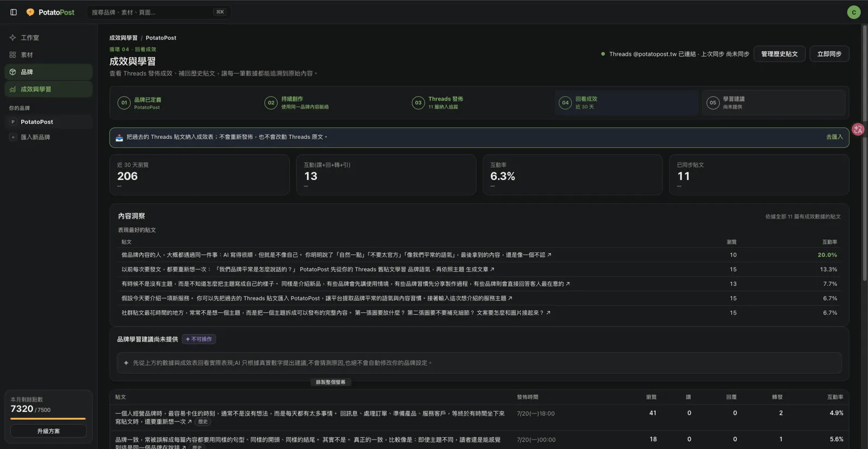The width and height of the screenshot is (868, 449).
Task: Click the PotatoPost brand "P" badge
Action: (13, 122)
